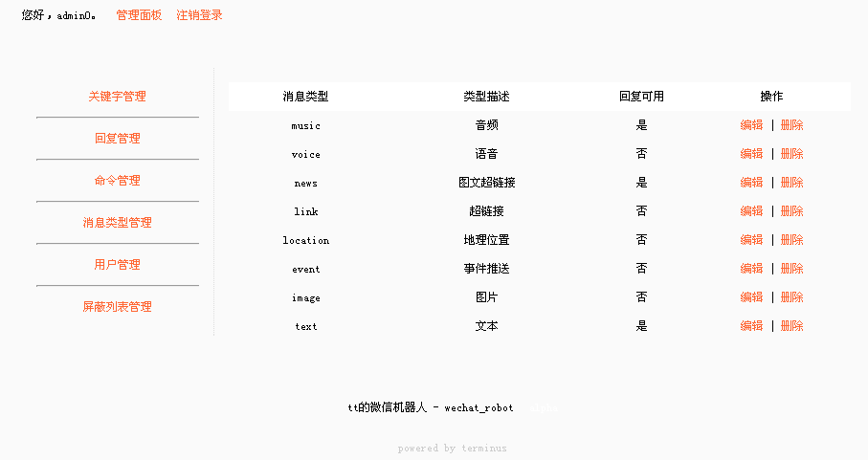Edit the music message type row

pos(751,125)
